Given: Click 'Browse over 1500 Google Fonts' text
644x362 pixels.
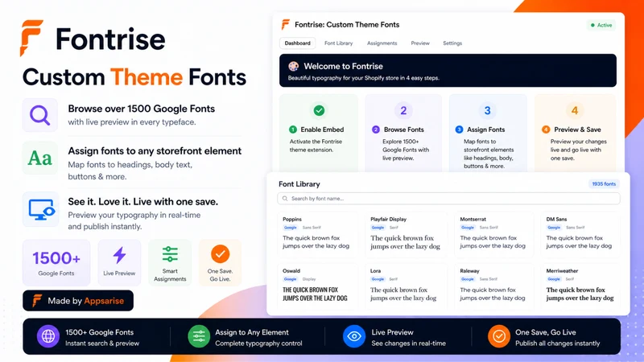Looking at the screenshot, I should pyautogui.click(x=142, y=109).
